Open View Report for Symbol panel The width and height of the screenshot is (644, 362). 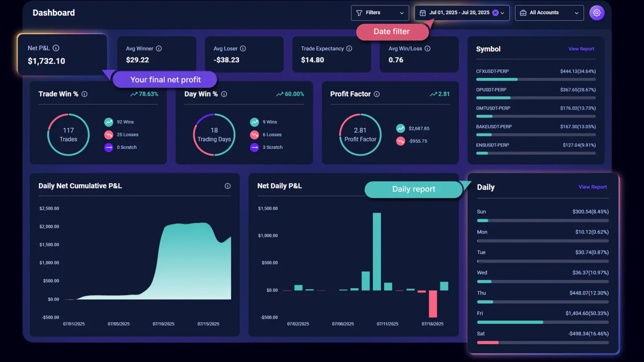click(581, 49)
